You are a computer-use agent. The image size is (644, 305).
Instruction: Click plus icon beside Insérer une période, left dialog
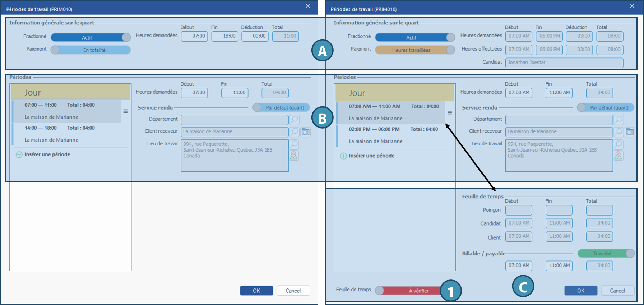point(19,154)
